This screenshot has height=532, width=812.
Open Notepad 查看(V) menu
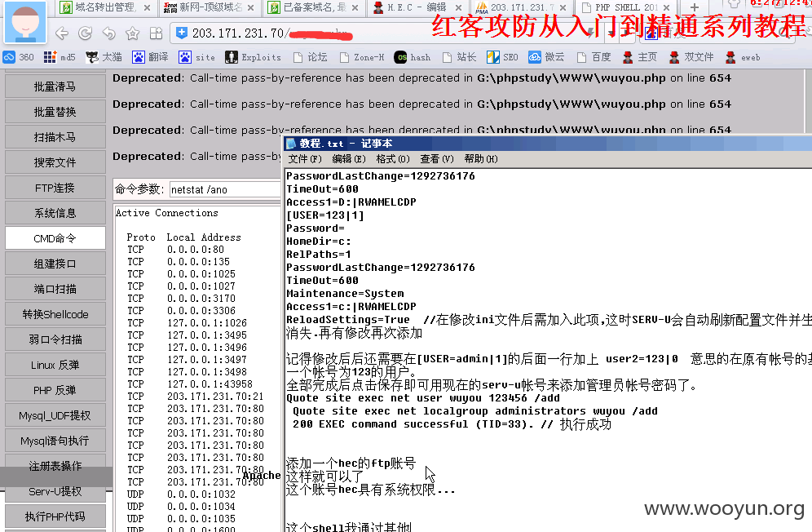tap(436, 158)
